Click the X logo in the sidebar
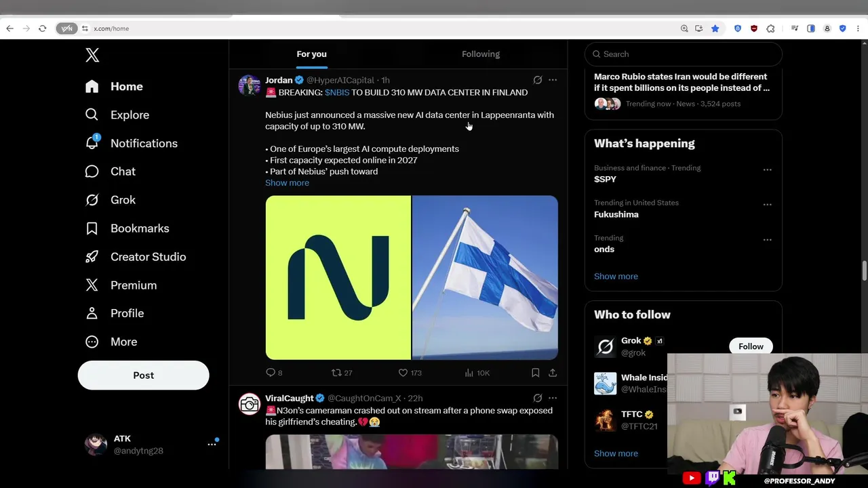The height and width of the screenshot is (488, 868). 92,55
